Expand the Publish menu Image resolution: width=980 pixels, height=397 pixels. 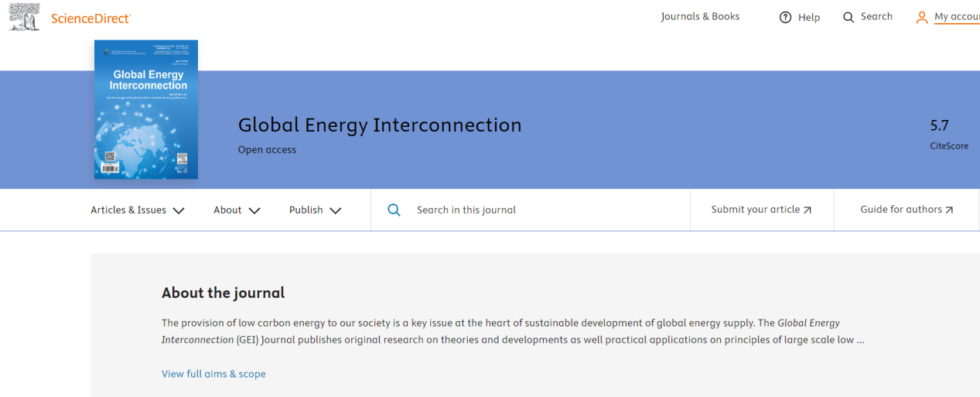316,210
